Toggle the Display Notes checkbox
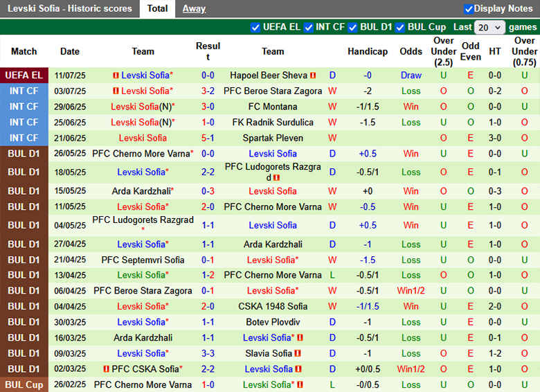 469,9
